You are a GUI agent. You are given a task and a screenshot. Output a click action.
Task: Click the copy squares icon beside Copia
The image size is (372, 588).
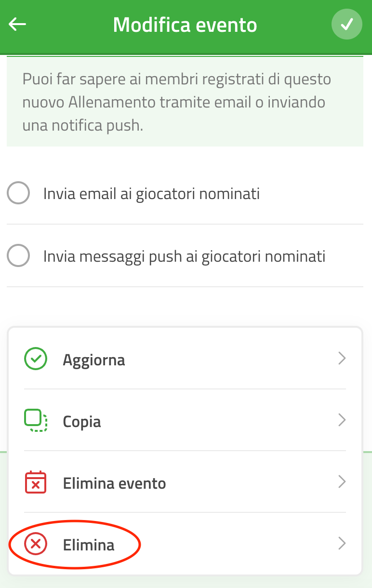tap(36, 421)
